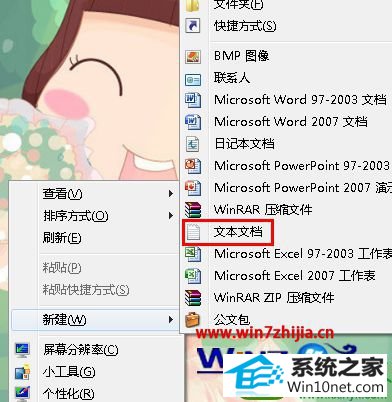The width and height of the screenshot is (392, 402).
Task: Click the shortcut icon beside 快捷方式(S)
Action: point(193,26)
